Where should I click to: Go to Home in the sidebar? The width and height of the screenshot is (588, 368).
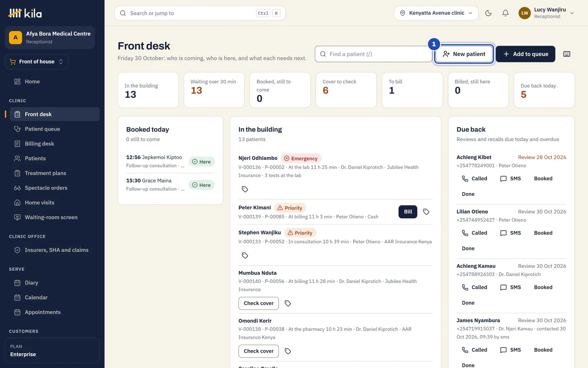click(x=55, y=82)
